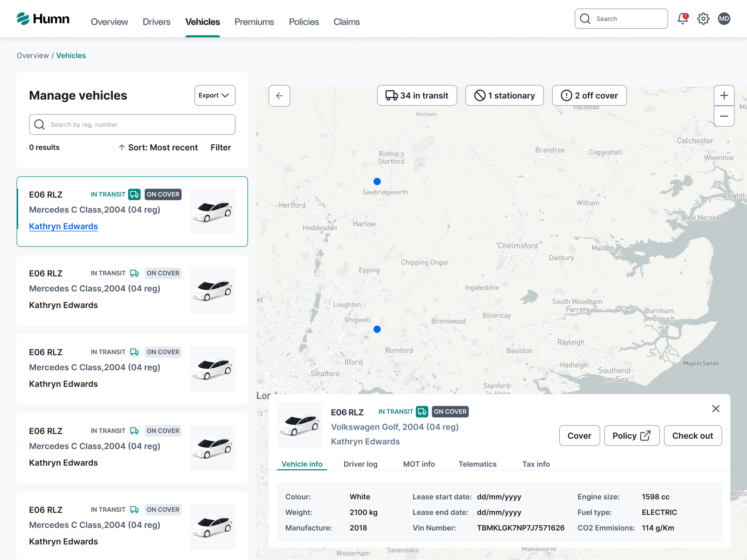Open settings via gear icon

coord(703,19)
